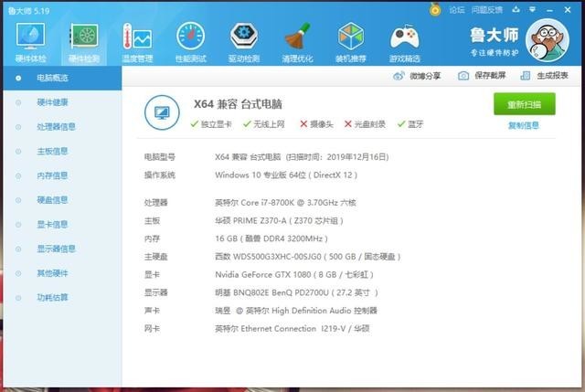Click the PRIME Z370-A motherboard value

point(279,221)
